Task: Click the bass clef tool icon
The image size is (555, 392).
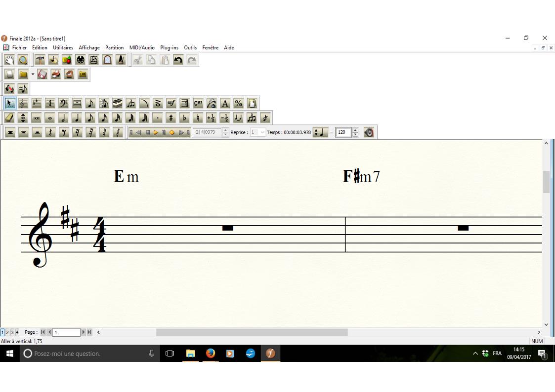Action: [63, 103]
